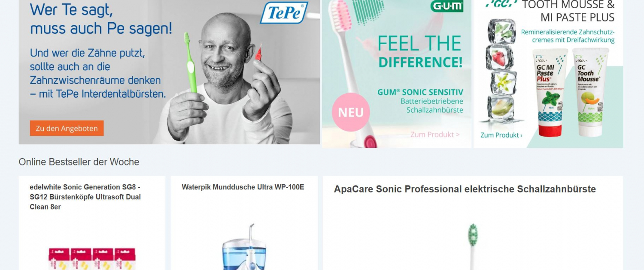This screenshot has width=644, height=270.
Task: Click the Zu den Angeboten button
Action: 67,128
